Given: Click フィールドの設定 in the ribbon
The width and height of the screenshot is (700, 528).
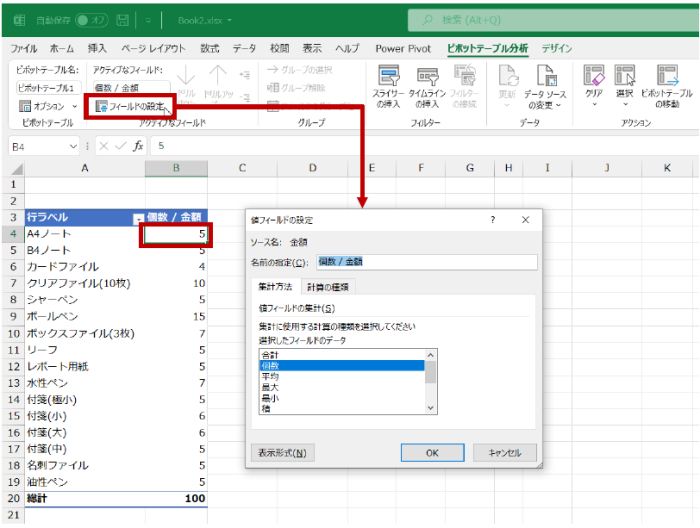Looking at the screenshot, I should click(132, 106).
